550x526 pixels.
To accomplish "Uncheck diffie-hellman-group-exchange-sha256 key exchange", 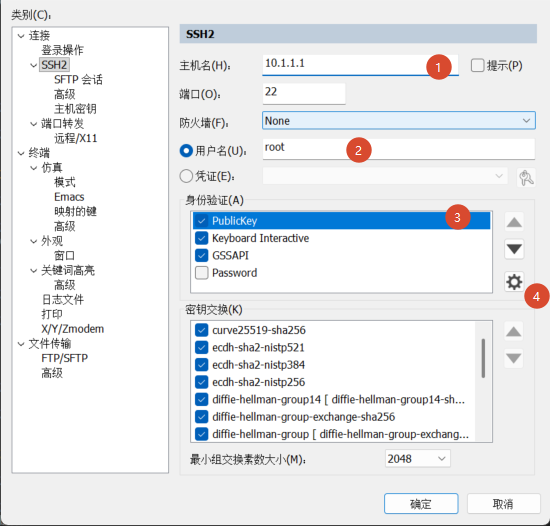I will click(x=201, y=417).
